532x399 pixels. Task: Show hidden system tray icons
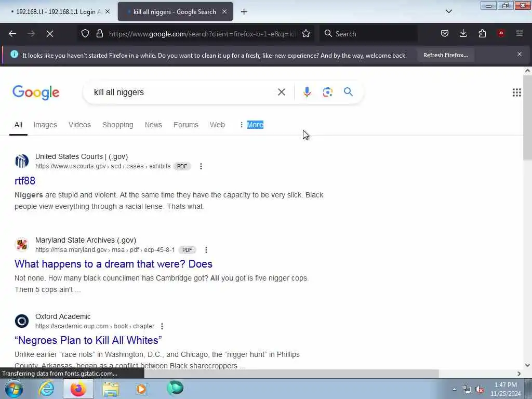[x=454, y=389]
